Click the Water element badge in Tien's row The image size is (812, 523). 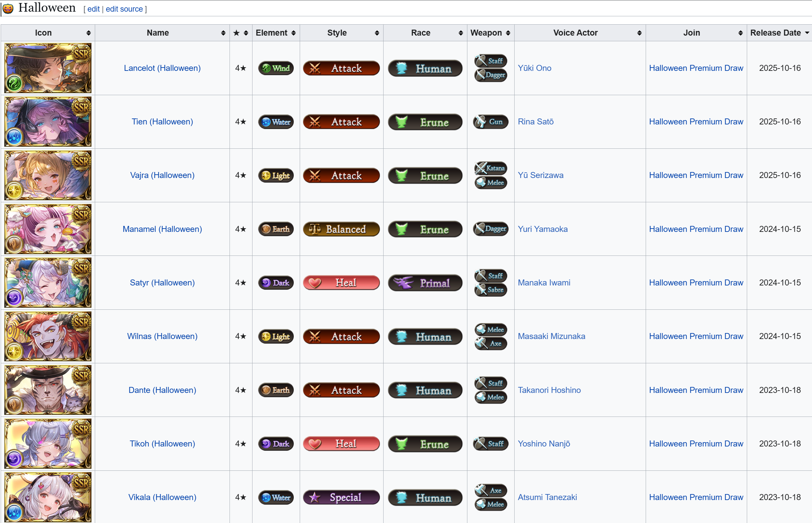[x=276, y=122]
